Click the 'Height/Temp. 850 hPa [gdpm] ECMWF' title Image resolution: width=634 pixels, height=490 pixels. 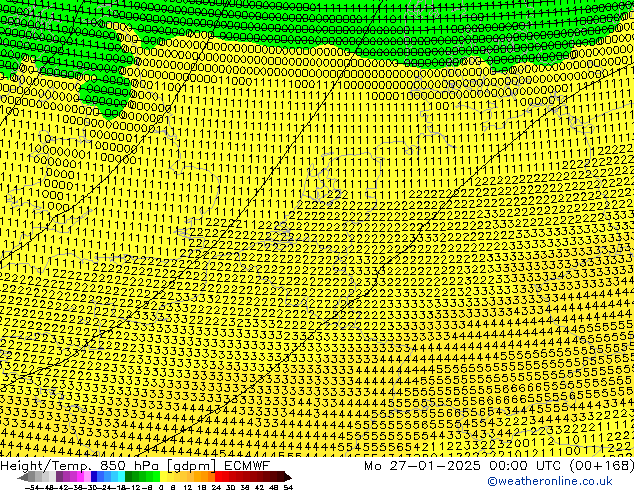[x=135, y=466]
